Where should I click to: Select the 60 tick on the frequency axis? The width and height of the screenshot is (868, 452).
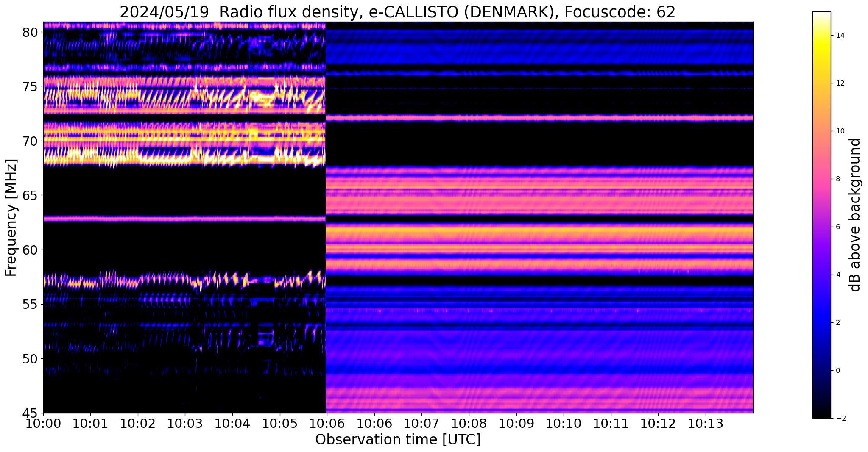[x=30, y=250]
